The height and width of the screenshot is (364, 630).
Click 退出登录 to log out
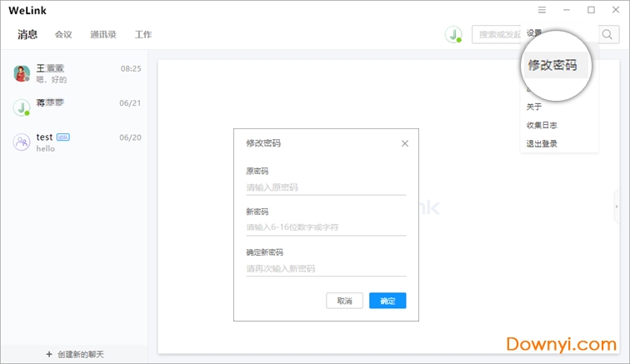click(542, 143)
